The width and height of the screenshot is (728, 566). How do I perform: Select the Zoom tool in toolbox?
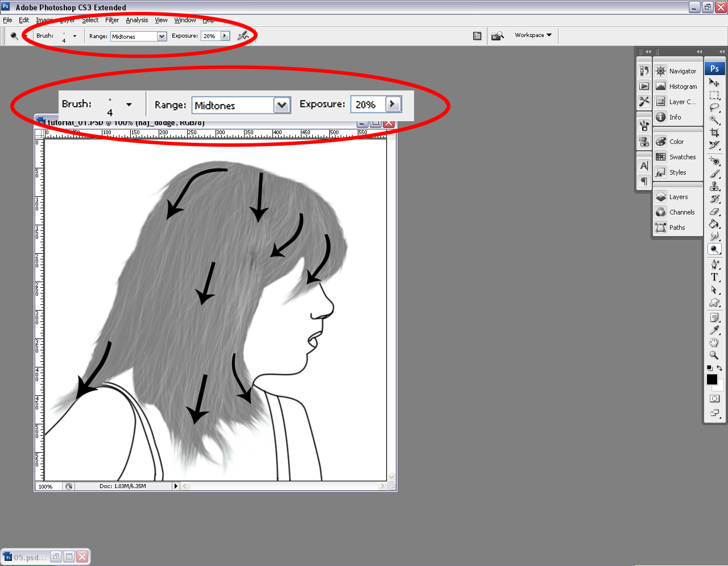click(x=714, y=355)
